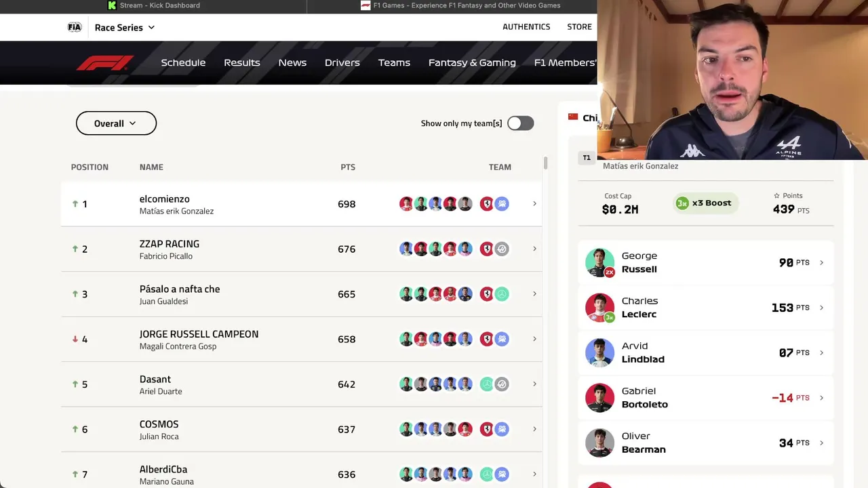
Task: Click the Haas constructor icon in ZZAP RACING row
Action: pyautogui.click(x=502, y=249)
